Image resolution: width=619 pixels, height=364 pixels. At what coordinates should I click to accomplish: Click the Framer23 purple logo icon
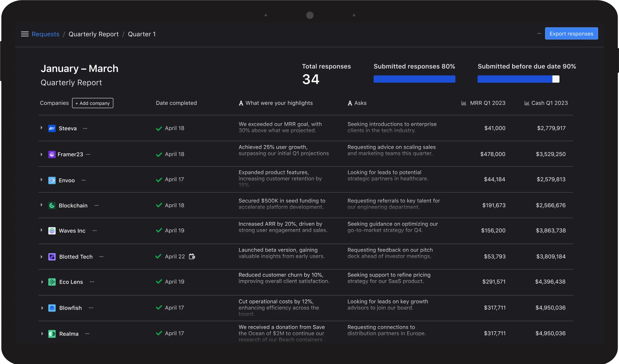(x=52, y=154)
